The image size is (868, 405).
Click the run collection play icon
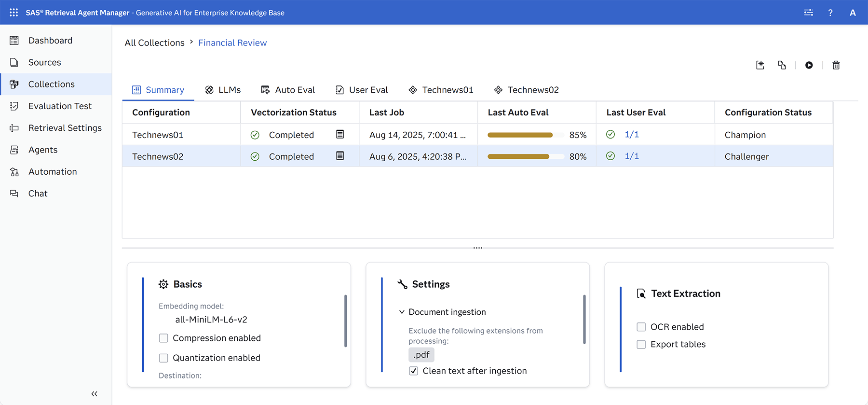click(809, 65)
